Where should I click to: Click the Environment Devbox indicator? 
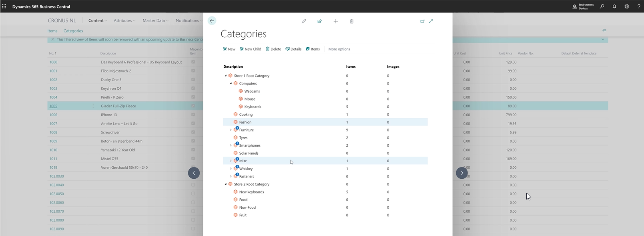click(583, 6)
